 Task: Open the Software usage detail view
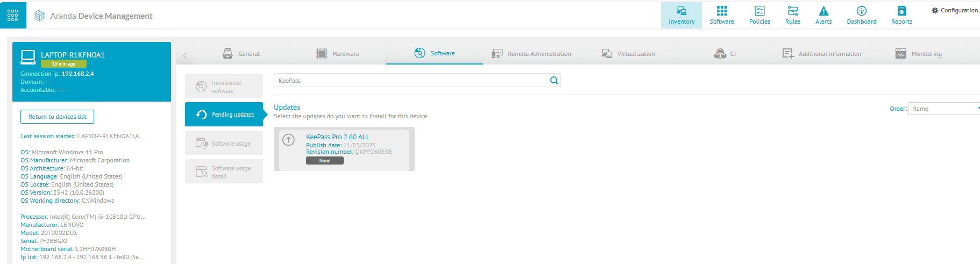coord(224,172)
